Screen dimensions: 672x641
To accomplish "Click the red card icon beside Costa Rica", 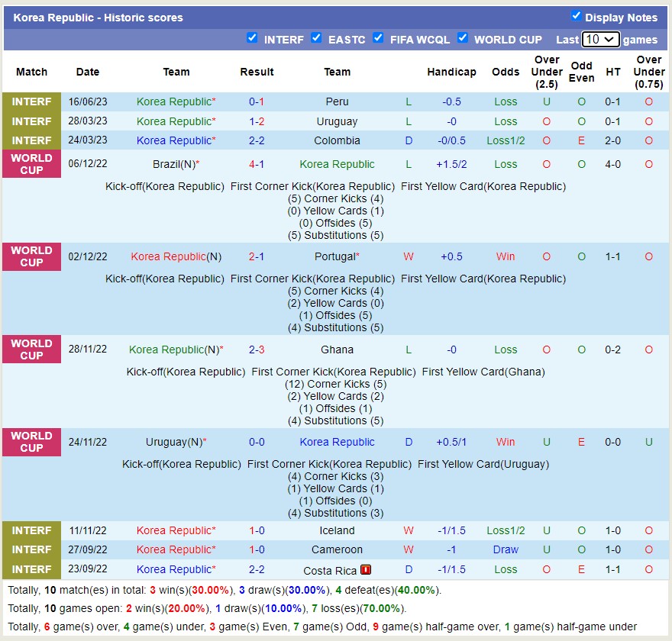I will pyautogui.click(x=366, y=569).
